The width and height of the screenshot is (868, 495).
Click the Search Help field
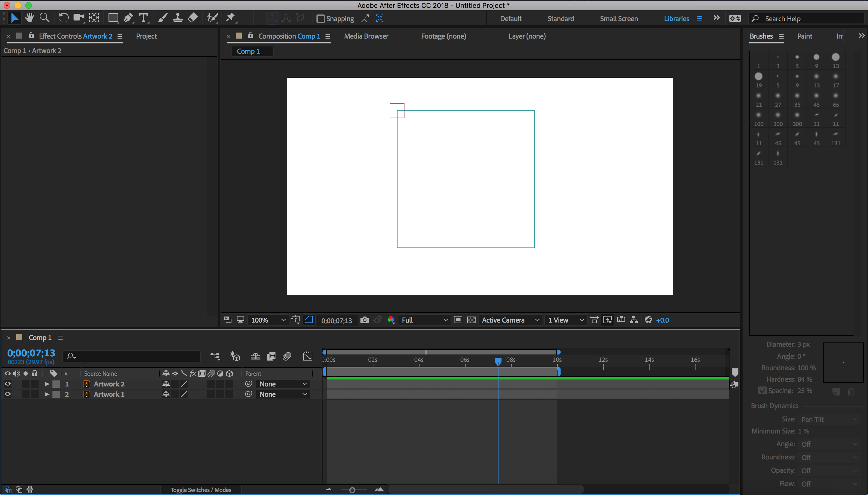coord(806,19)
